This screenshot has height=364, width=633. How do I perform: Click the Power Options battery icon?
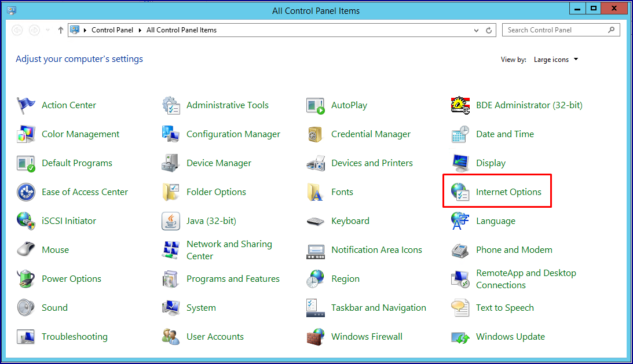tap(26, 279)
